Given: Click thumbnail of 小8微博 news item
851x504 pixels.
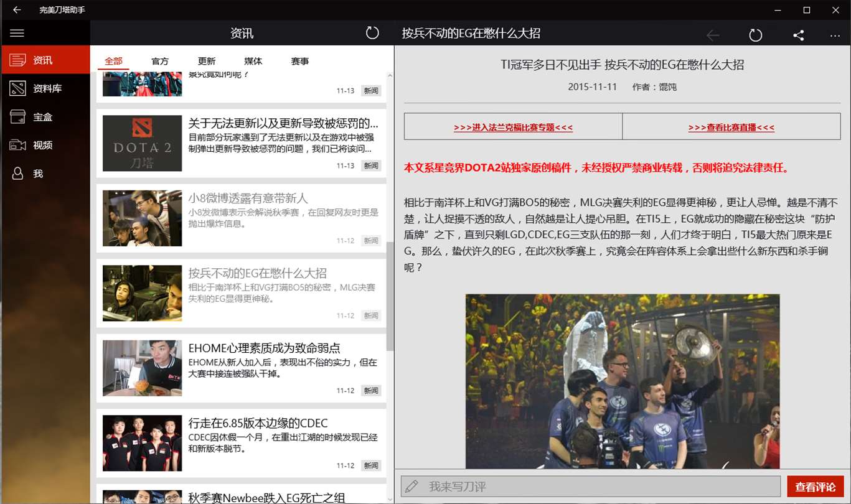Looking at the screenshot, I should (x=143, y=218).
